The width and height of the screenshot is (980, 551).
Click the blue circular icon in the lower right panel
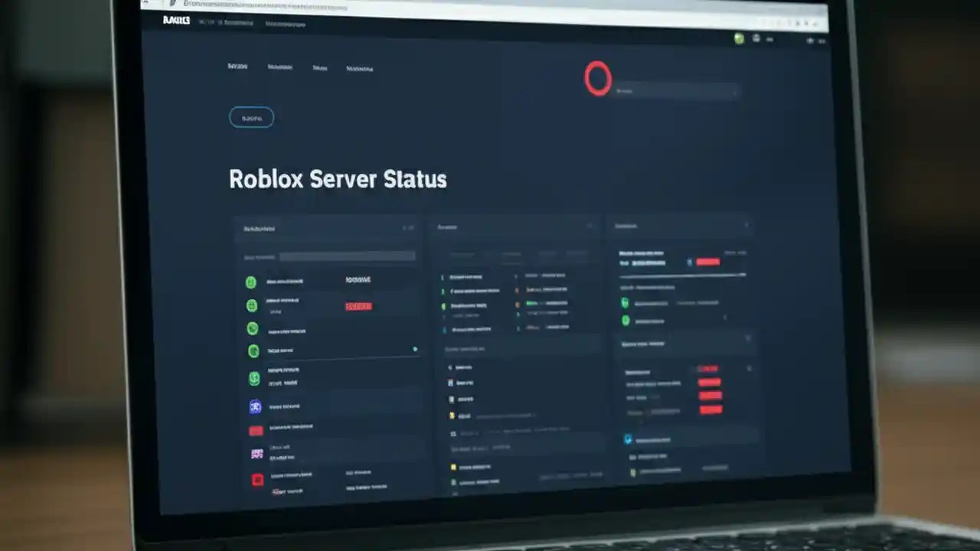628,439
